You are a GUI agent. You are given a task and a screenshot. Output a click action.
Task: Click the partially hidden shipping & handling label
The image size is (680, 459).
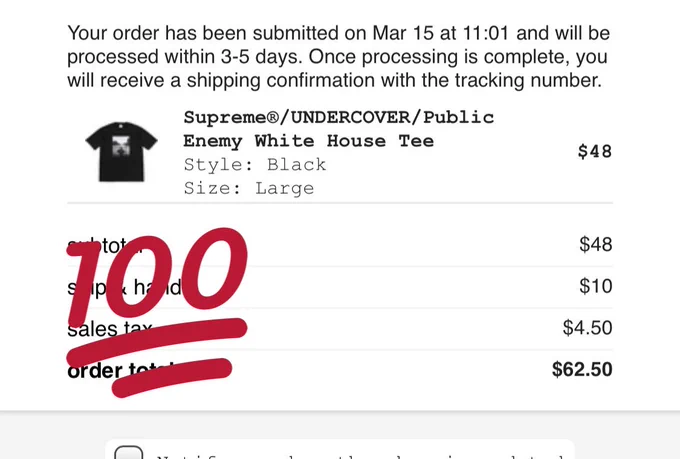tap(124, 287)
